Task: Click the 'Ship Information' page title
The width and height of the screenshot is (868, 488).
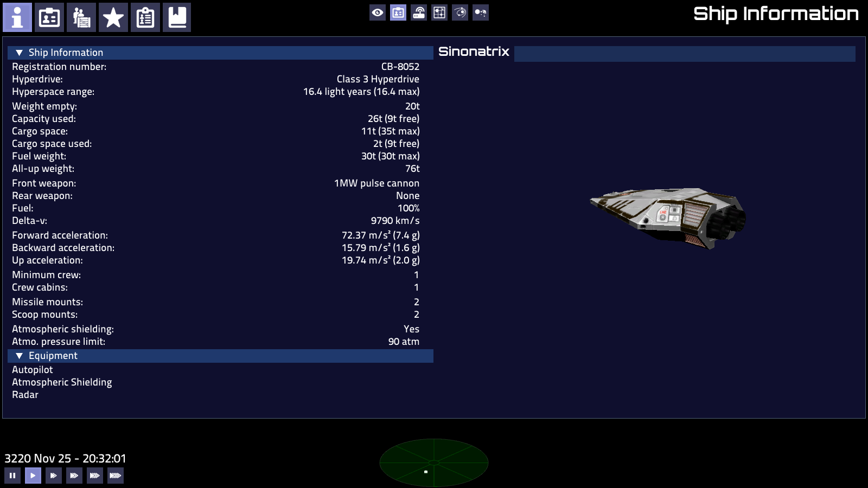Action: 776,14
